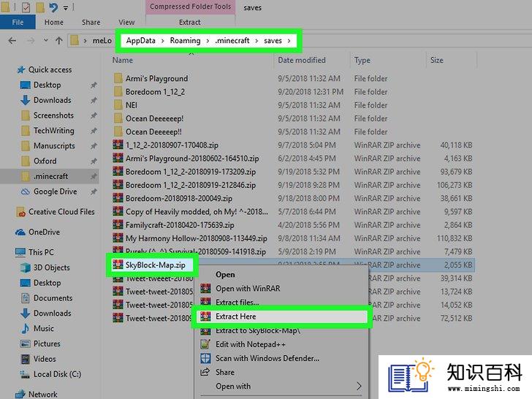Image resolution: width=532 pixels, height=399 pixels.
Task: Select the 1_12_2-20180907-170408.zip archive icon
Action: 118,145
